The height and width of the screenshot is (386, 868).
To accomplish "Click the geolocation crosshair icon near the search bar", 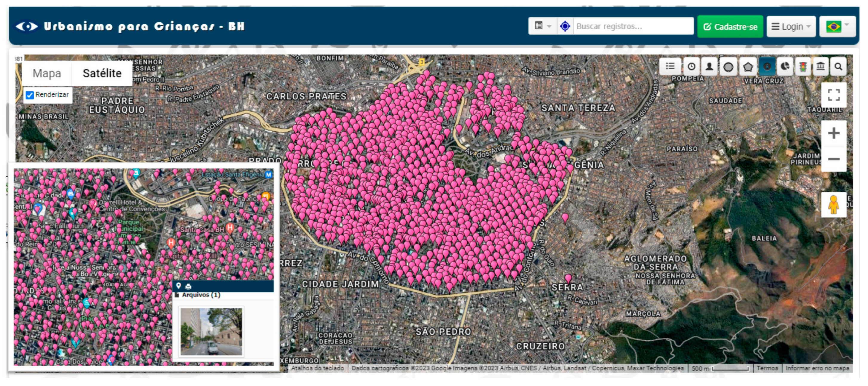I will click(x=565, y=26).
